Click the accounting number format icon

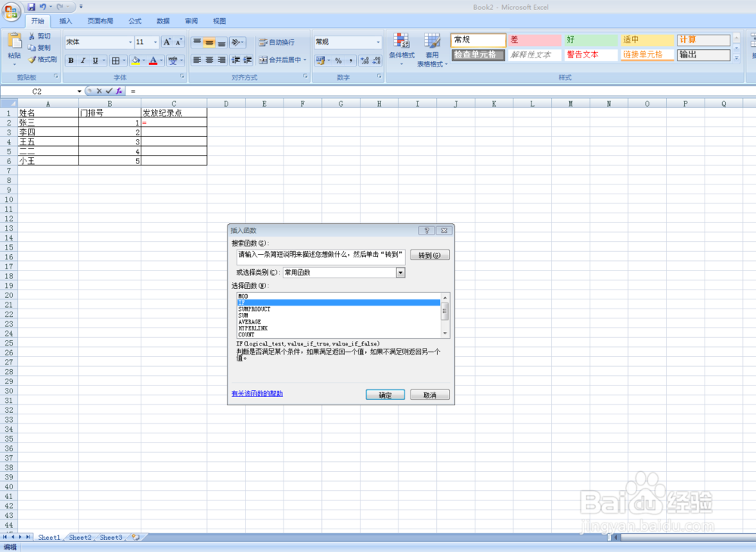(320, 60)
